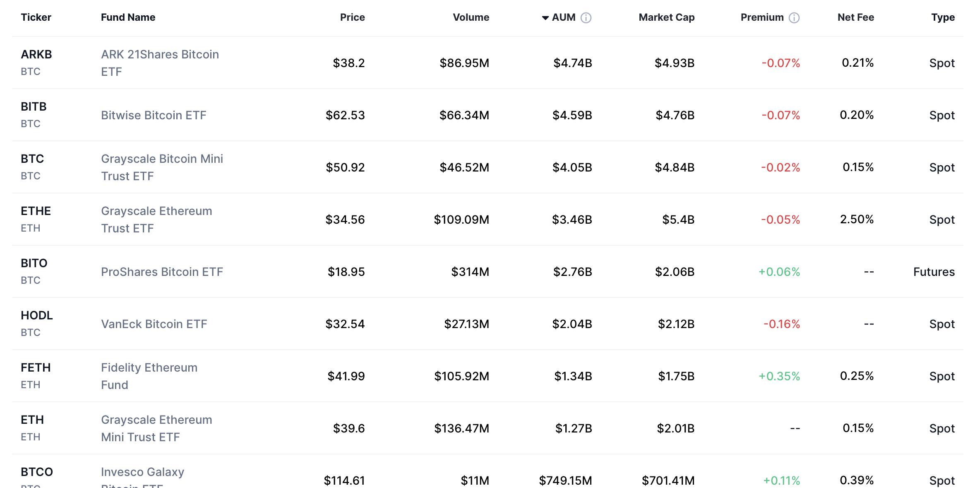980x488 pixels.
Task: Click the AUM info icon
Action: 586,18
